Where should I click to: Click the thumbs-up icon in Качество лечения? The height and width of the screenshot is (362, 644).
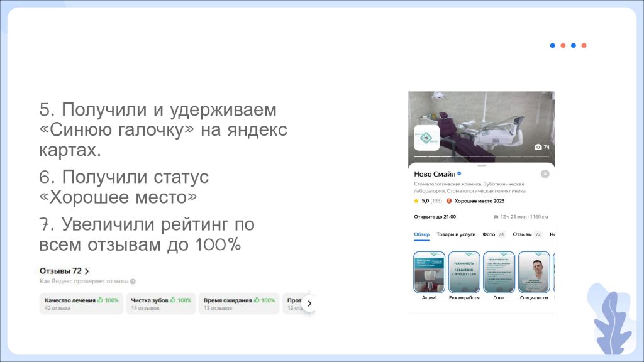pos(100,300)
